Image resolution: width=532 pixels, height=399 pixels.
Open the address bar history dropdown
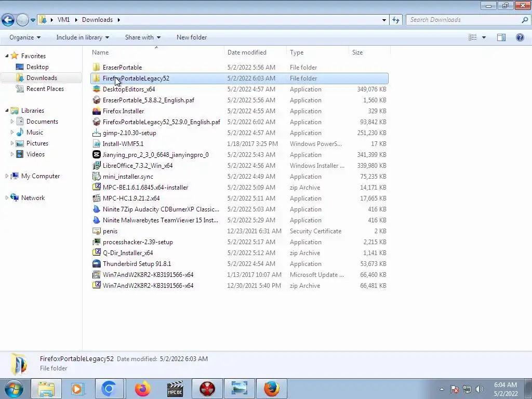tap(384, 20)
